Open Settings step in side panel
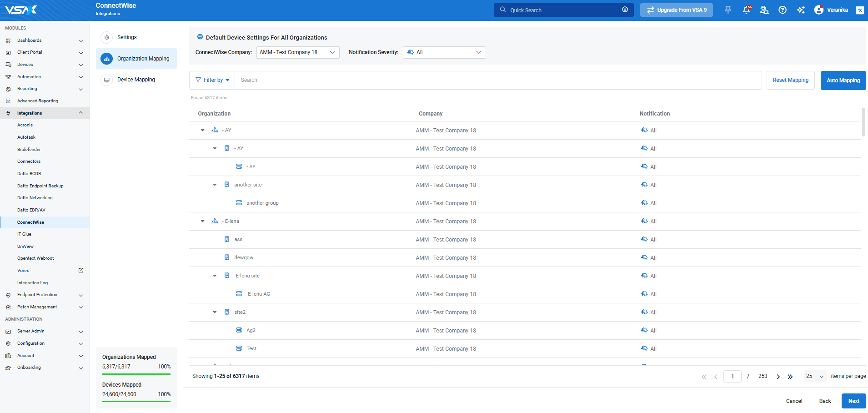 127,37
